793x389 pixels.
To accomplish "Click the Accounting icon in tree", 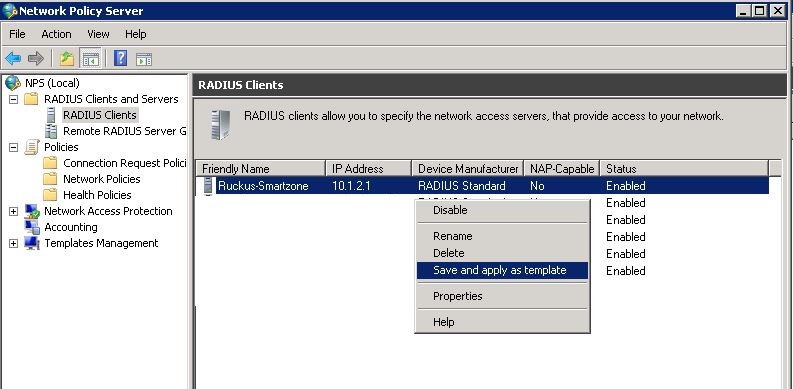I will (32, 227).
